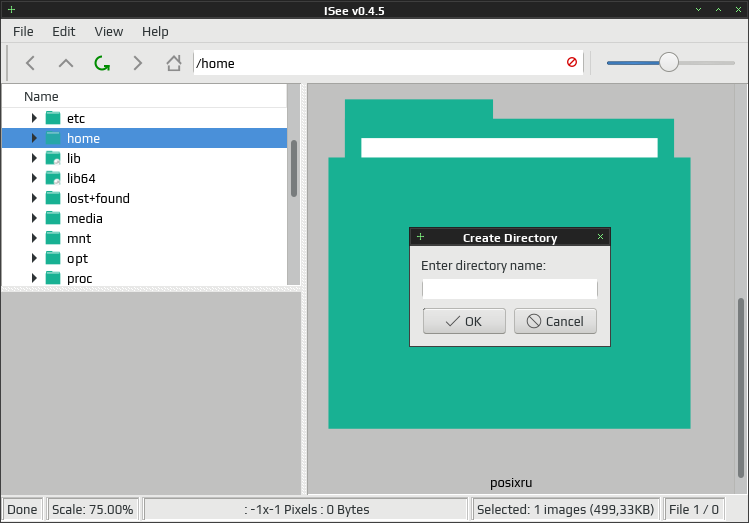Screen dimensions: 749x523
Task: Click the File 1 / 0 status entry
Action: coord(694,509)
